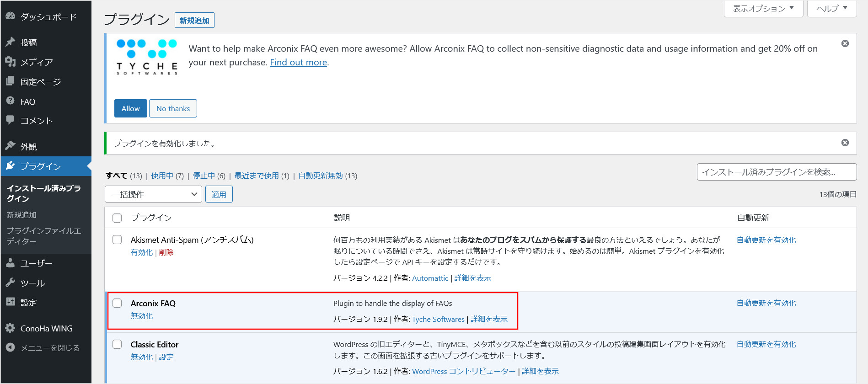Click the gear icon beside ConoHa WING
Image resolution: width=868 pixels, height=384 pixels.
coord(10,328)
